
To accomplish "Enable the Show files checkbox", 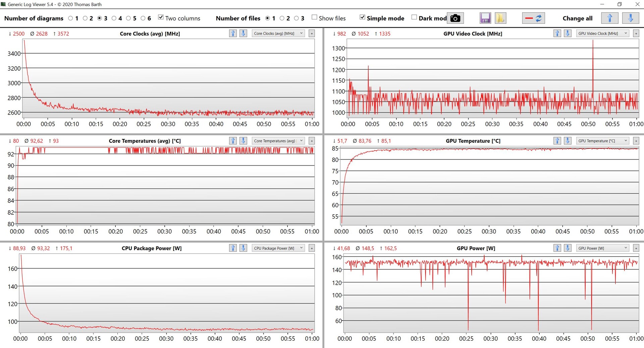I will 314,17.
